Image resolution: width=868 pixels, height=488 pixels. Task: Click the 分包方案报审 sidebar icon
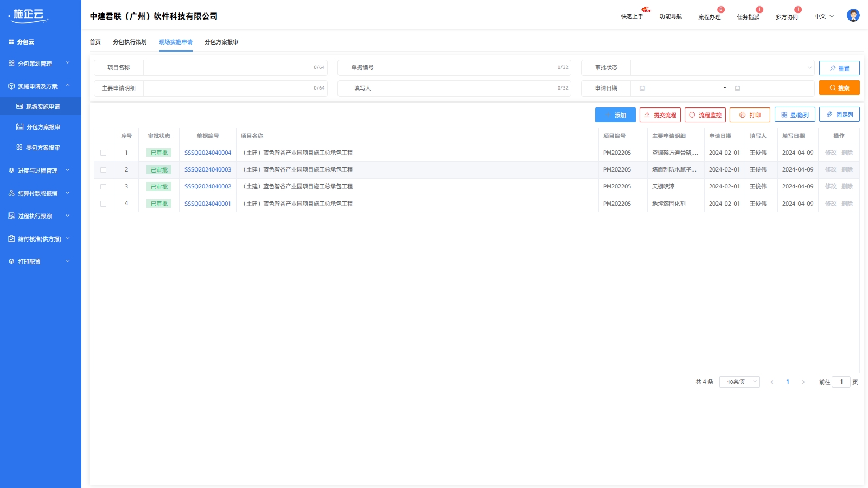[x=20, y=127]
